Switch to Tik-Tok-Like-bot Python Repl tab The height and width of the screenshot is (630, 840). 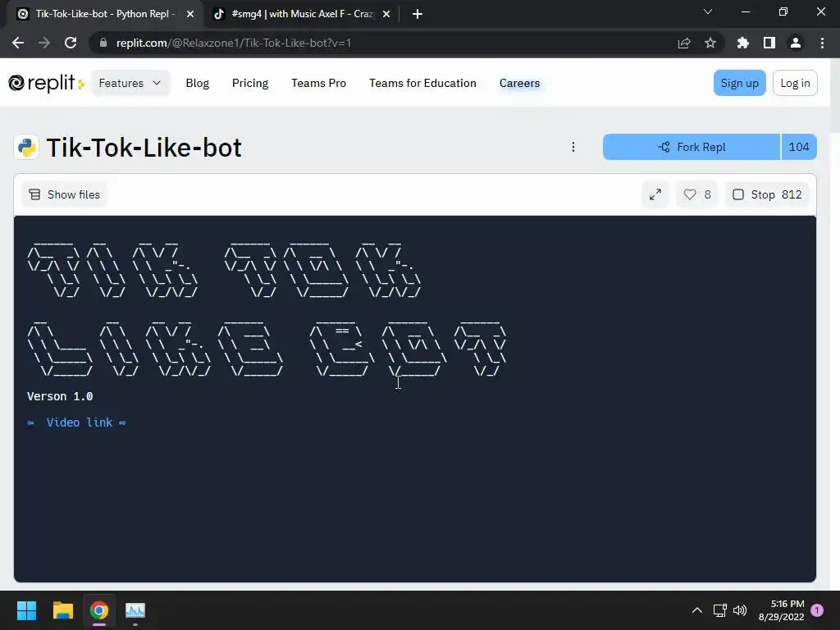tap(102, 14)
